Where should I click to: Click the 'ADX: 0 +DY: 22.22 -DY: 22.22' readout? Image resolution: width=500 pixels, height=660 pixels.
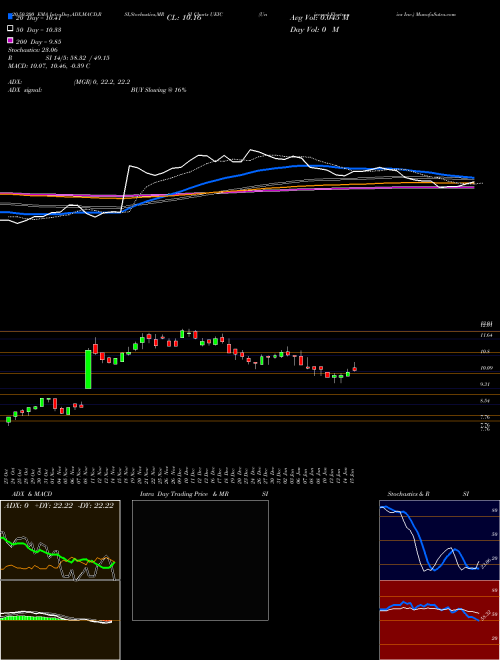pos(59,506)
